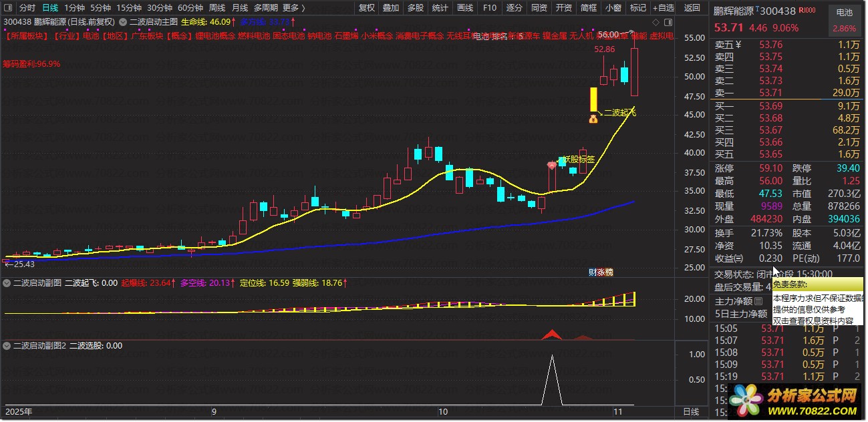868x422 pixels.
Task: Click the money bag 二波起飞 signal icon
Action: pyautogui.click(x=593, y=119)
